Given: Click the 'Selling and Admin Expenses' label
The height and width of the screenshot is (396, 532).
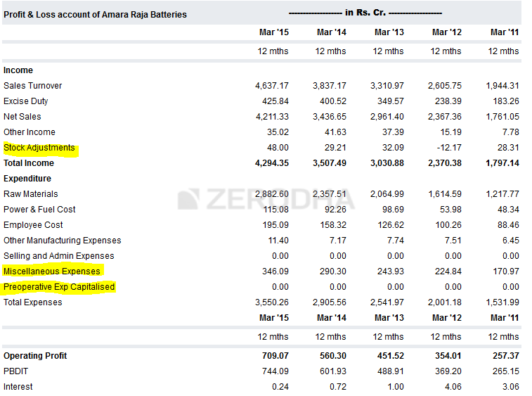Looking at the screenshot, I should [59, 256].
